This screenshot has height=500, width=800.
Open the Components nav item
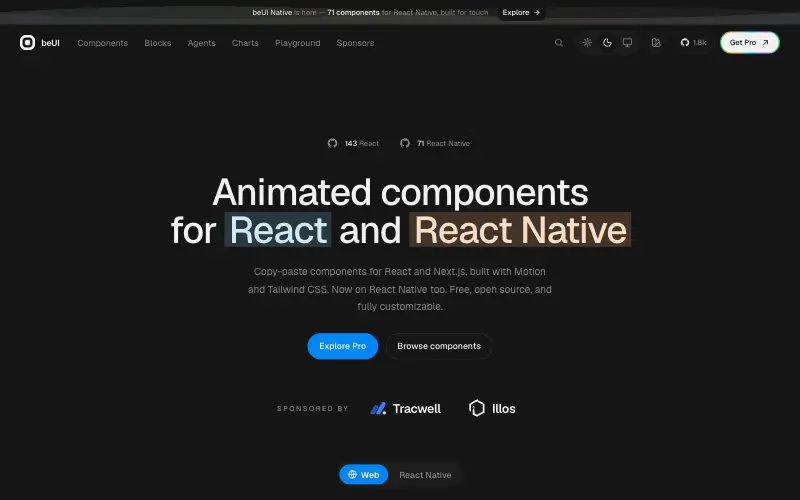pyautogui.click(x=103, y=43)
